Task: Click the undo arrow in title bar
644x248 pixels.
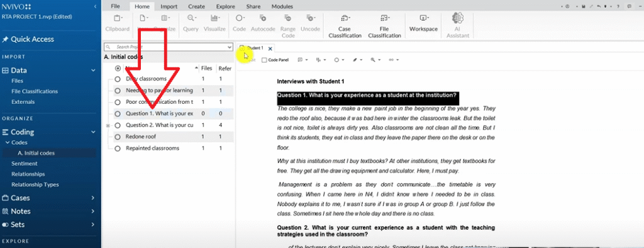Action: (599, 6)
